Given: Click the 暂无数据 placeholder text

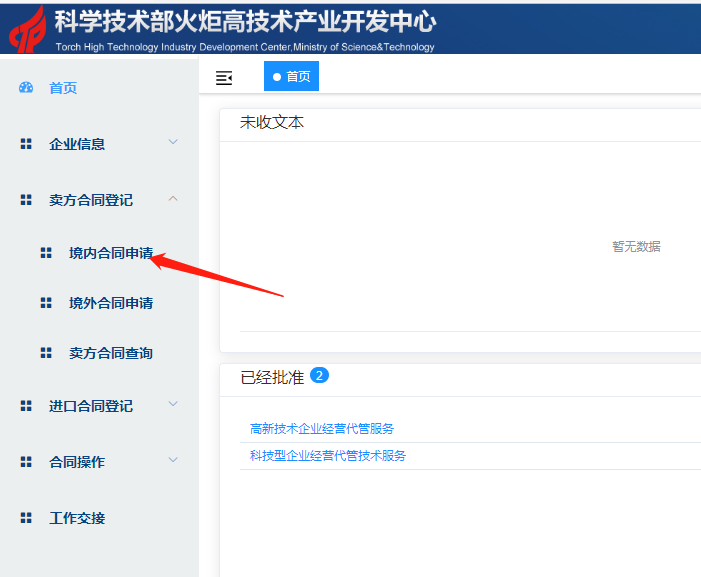Looking at the screenshot, I should [636, 246].
